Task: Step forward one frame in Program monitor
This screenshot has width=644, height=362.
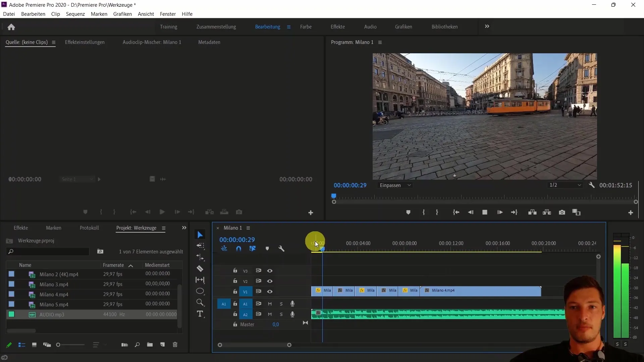Action: coord(500,212)
